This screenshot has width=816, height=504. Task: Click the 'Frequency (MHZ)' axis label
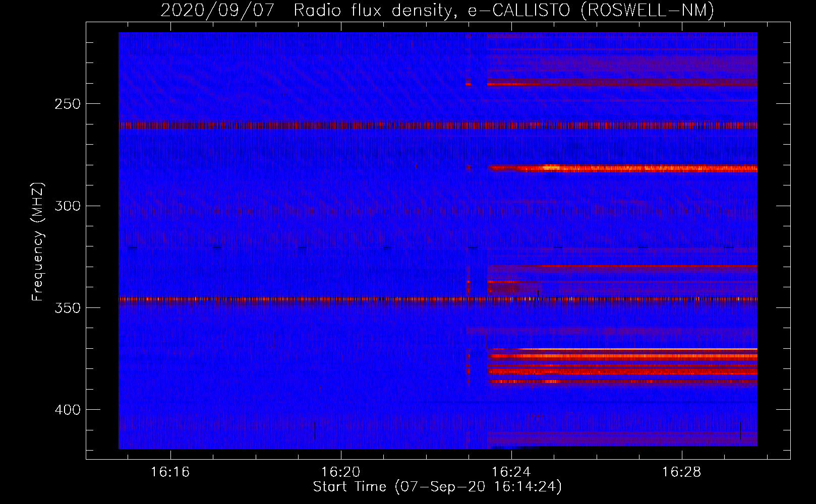pos(37,242)
